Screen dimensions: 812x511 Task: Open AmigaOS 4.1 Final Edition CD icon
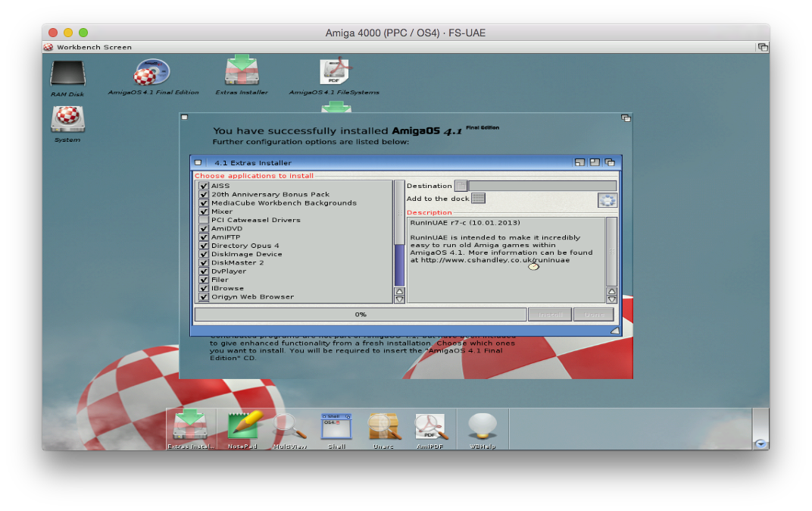(153, 77)
